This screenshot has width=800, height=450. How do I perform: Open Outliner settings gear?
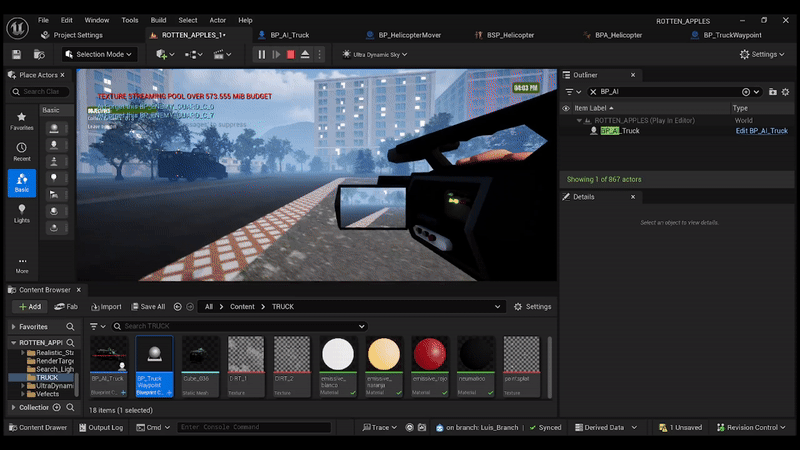point(786,92)
